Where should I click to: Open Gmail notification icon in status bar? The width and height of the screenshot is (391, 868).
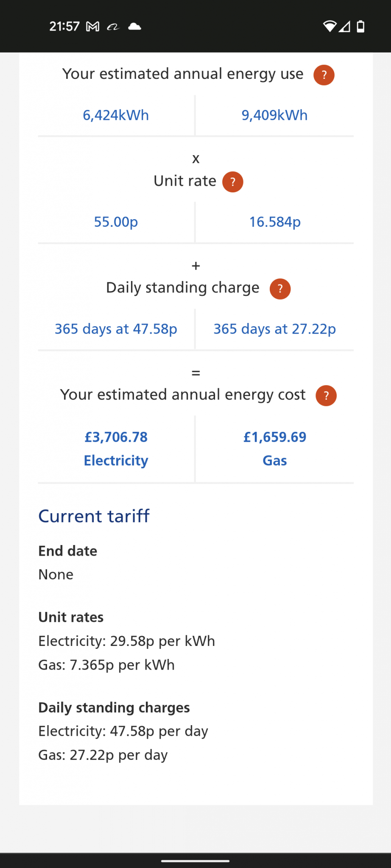tap(93, 27)
